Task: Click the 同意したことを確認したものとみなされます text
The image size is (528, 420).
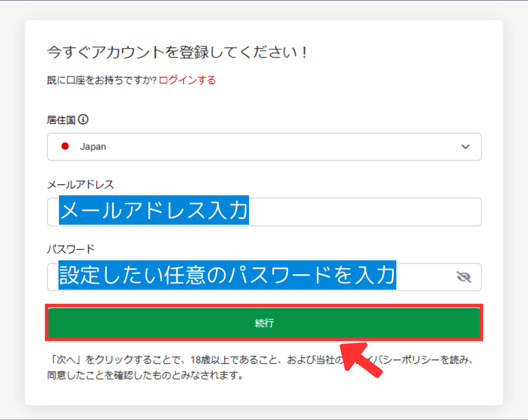Action: 145,375
